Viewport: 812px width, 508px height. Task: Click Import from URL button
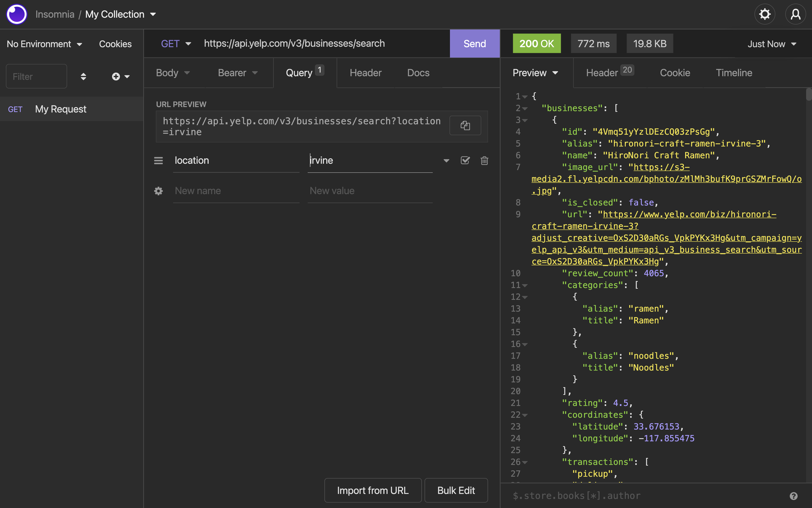point(373,490)
